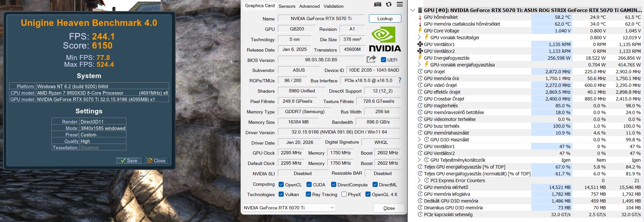Toggle the UEFI checkbox
The height and width of the screenshot is (222, 644).
click(x=384, y=60)
